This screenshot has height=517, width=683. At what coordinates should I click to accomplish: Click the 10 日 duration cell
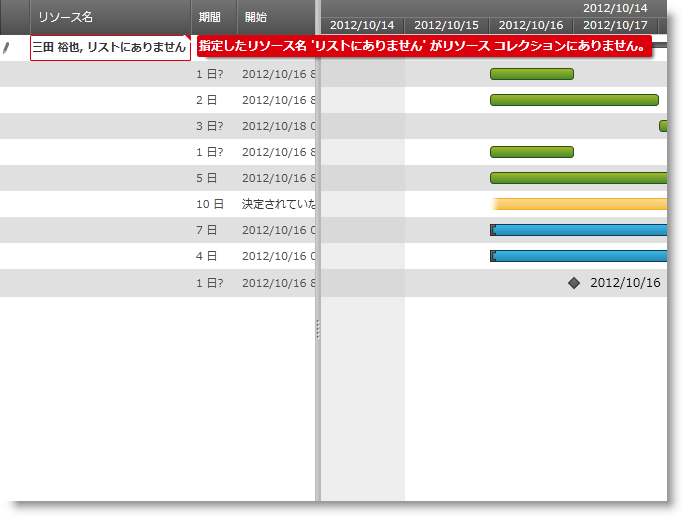point(214,204)
